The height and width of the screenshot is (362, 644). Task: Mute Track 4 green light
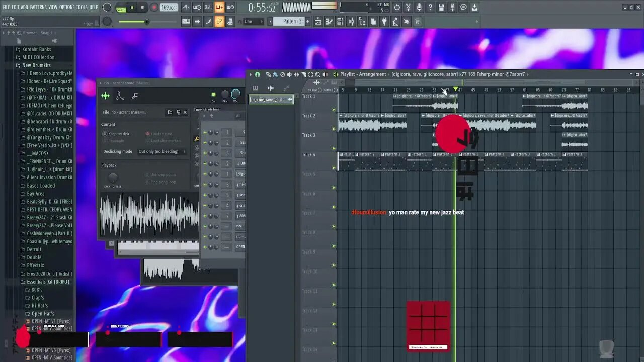(x=333, y=168)
